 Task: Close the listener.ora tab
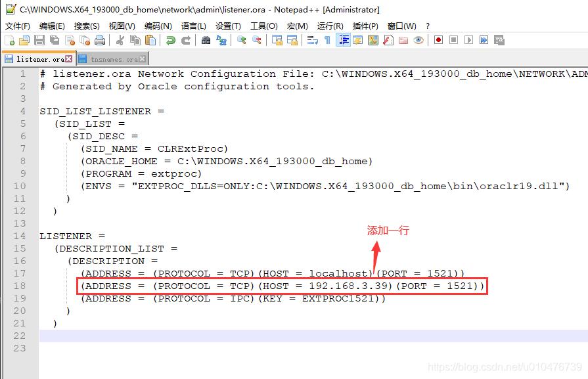[68, 59]
